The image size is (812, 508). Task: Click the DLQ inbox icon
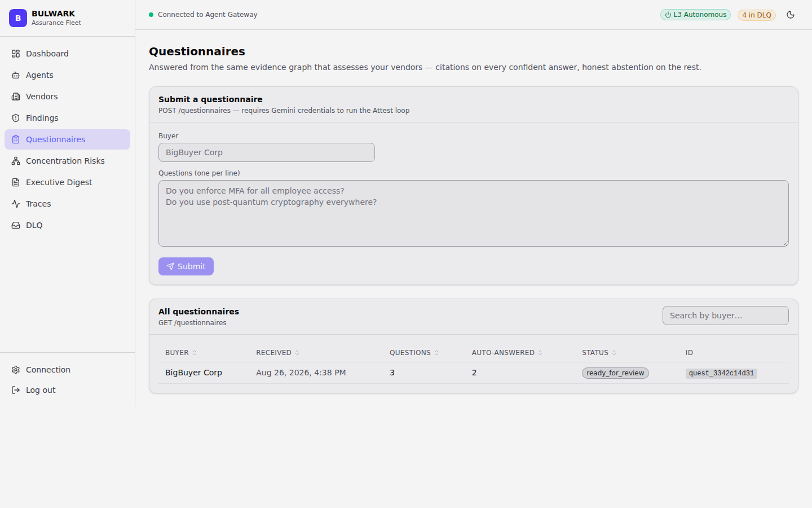(16, 225)
